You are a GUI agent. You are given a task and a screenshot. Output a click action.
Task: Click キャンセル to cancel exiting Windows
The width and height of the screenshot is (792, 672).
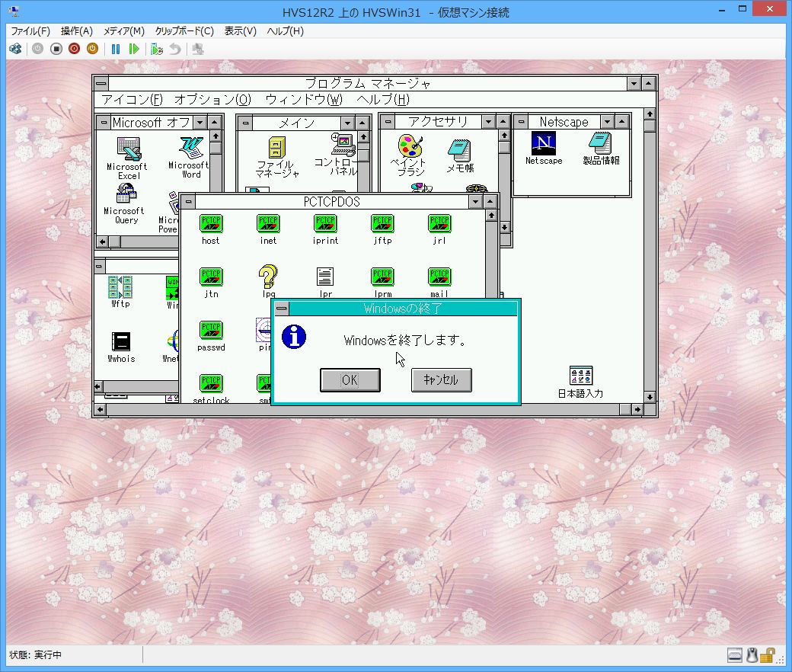[442, 380]
